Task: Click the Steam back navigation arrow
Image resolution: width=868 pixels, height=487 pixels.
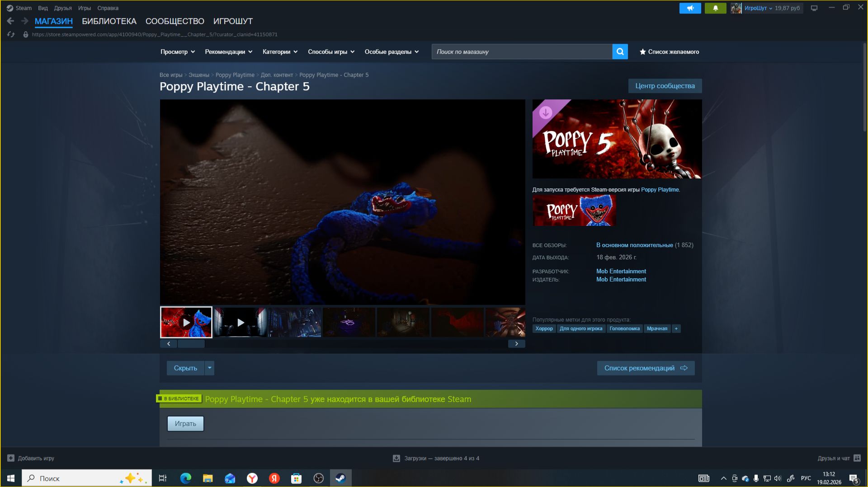Action: (x=11, y=21)
